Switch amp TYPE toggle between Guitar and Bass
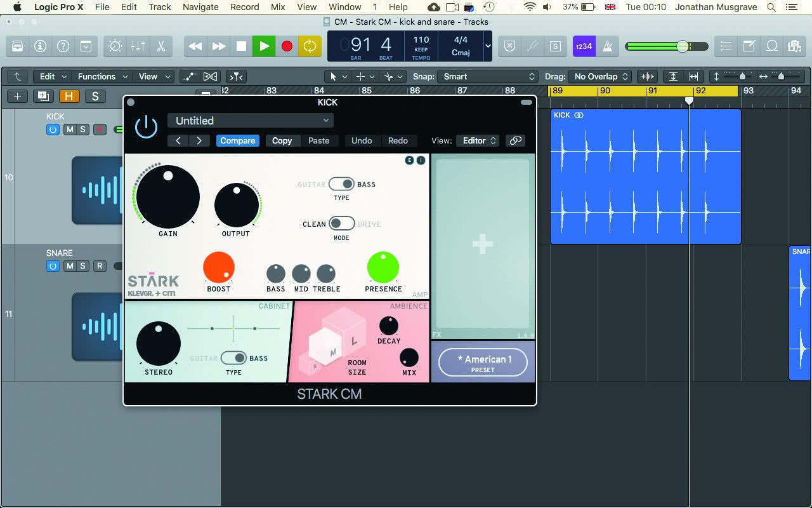 click(x=341, y=184)
